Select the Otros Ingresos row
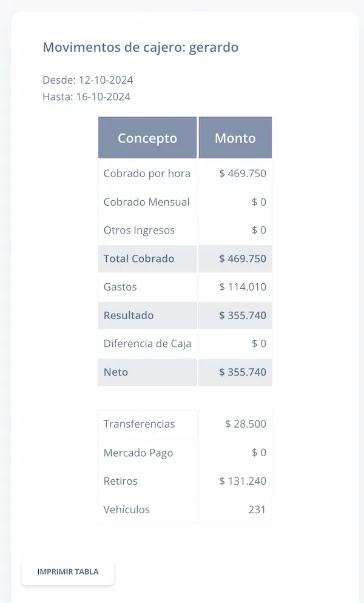 coord(139,231)
